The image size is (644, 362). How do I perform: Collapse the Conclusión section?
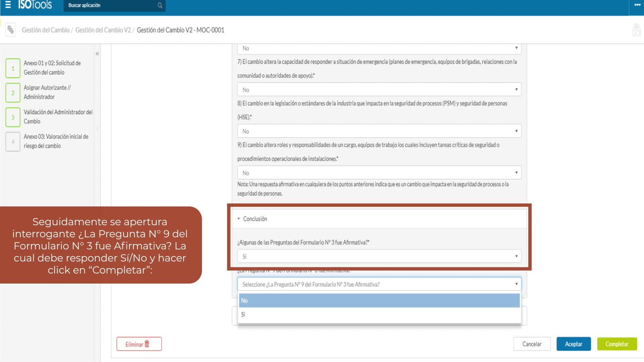(x=239, y=219)
